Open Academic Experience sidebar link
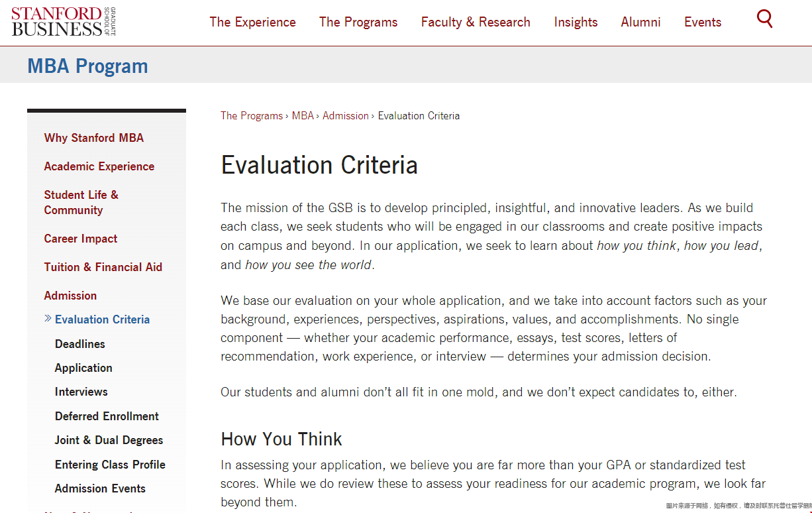 99,166
